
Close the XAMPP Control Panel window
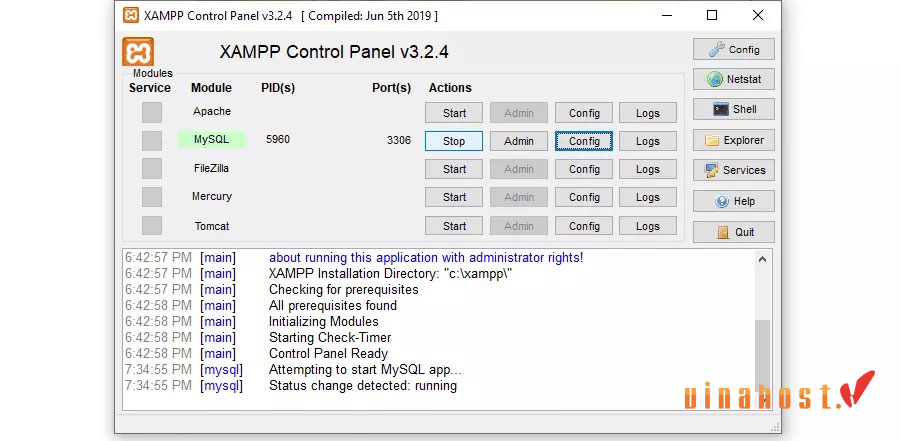pos(757,16)
